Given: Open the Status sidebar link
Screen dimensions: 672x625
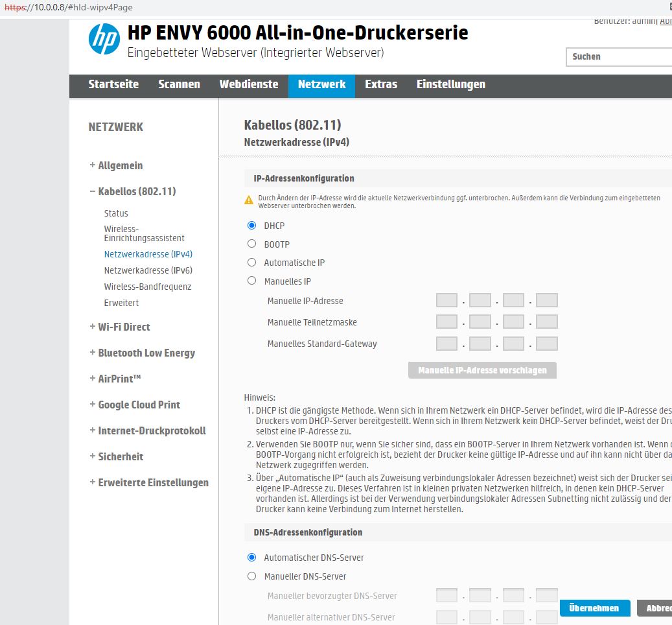Looking at the screenshot, I should (x=116, y=213).
